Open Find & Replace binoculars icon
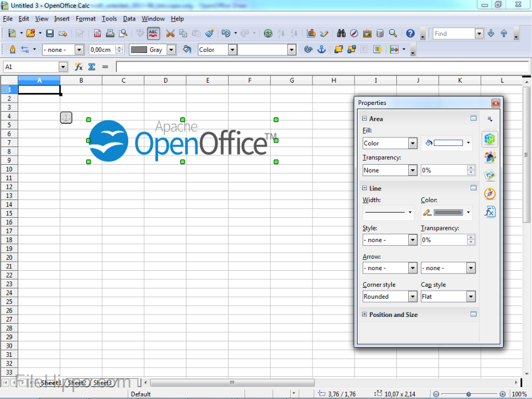The height and width of the screenshot is (399, 532). [x=341, y=33]
